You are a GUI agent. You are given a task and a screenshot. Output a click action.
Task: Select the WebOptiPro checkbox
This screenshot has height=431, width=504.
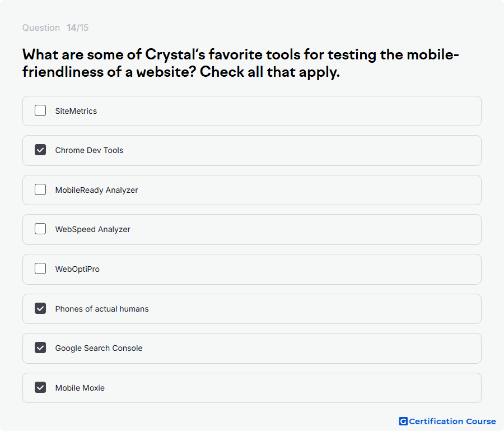(40, 268)
